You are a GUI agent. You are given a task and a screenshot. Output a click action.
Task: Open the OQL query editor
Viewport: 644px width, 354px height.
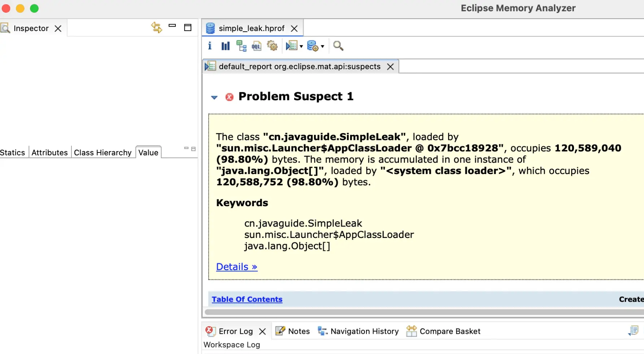257,46
